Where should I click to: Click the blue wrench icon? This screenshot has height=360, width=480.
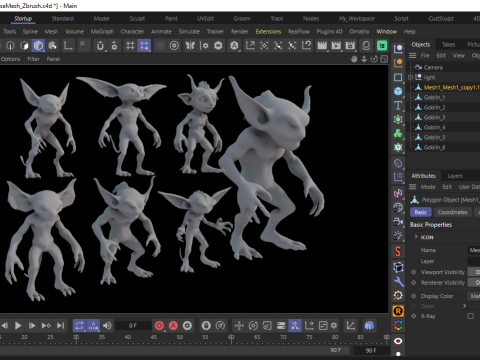click(x=398, y=281)
